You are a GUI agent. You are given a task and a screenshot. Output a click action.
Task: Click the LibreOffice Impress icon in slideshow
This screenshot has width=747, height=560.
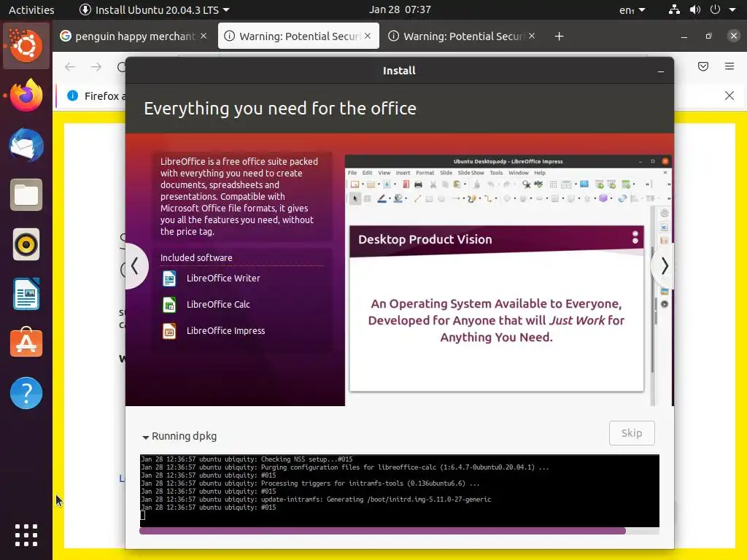(169, 331)
